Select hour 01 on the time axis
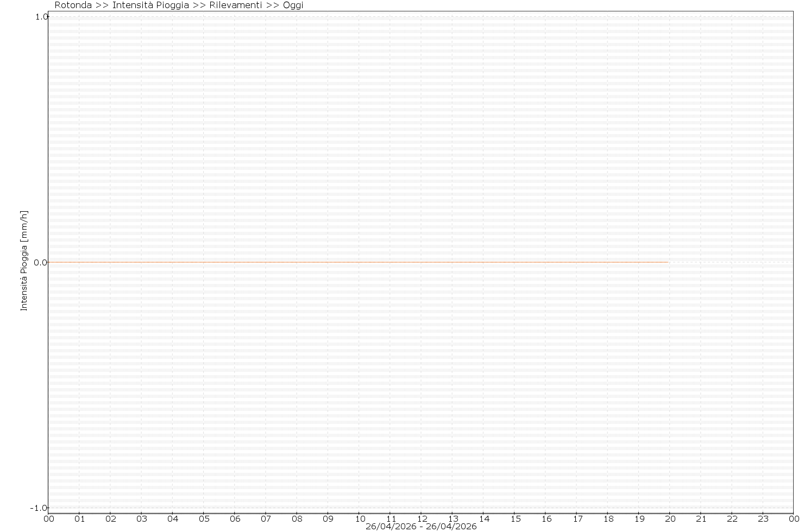The image size is (804, 532). pyautogui.click(x=79, y=518)
